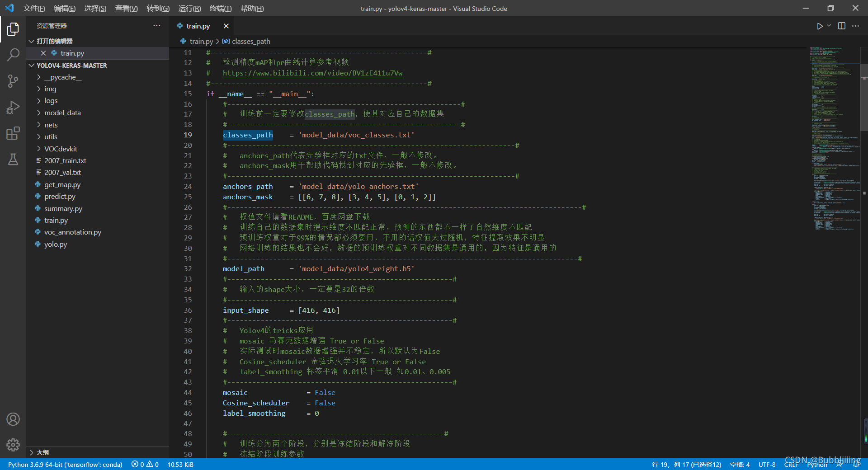
Task: Open the Testing flask icon
Action: (13, 159)
